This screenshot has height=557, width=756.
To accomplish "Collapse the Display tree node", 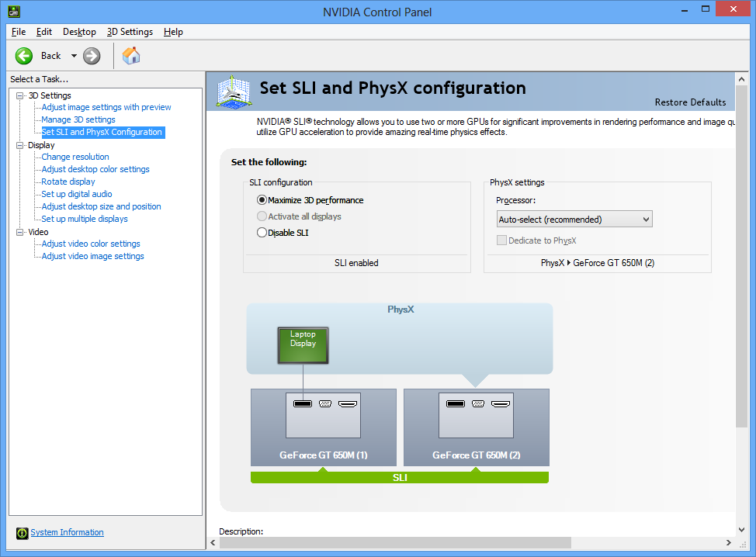I will coord(19,145).
